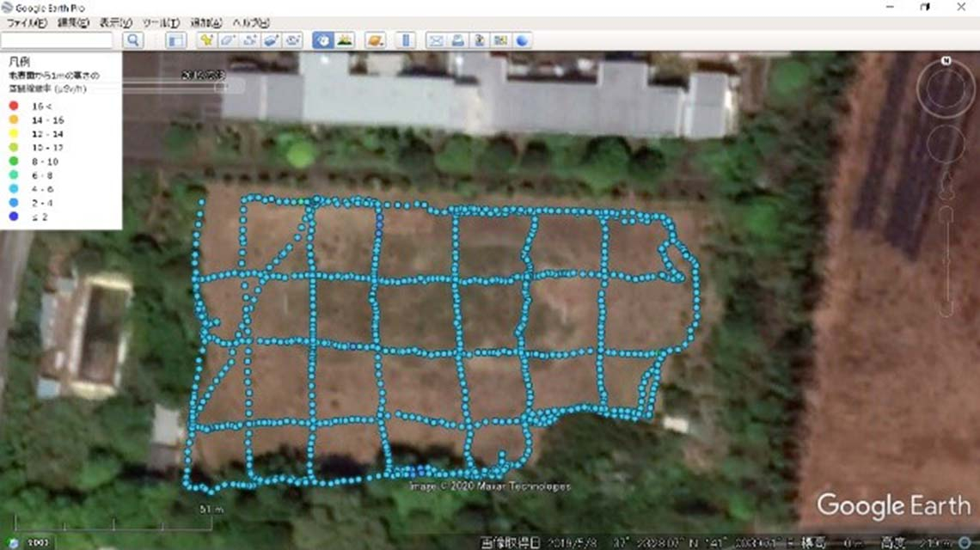Select the add path tool
The image size is (980, 550).
click(250, 40)
